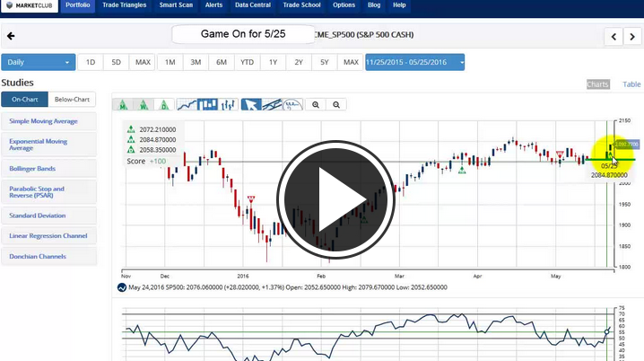Switch to line chart type
644x361 pixels.
[x=187, y=104]
